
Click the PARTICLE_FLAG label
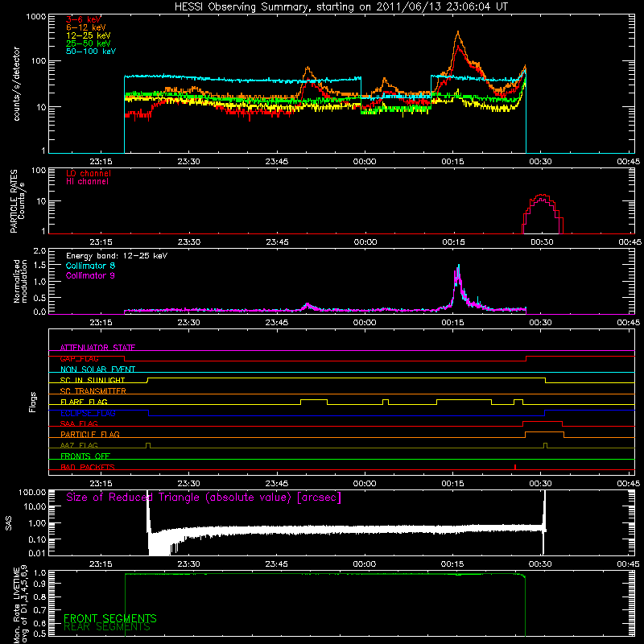(90, 434)
